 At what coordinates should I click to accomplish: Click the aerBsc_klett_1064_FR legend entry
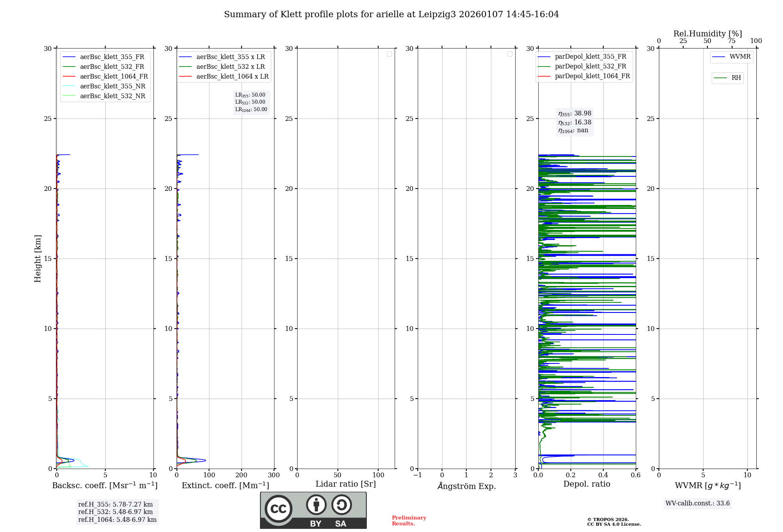(114, 76)
